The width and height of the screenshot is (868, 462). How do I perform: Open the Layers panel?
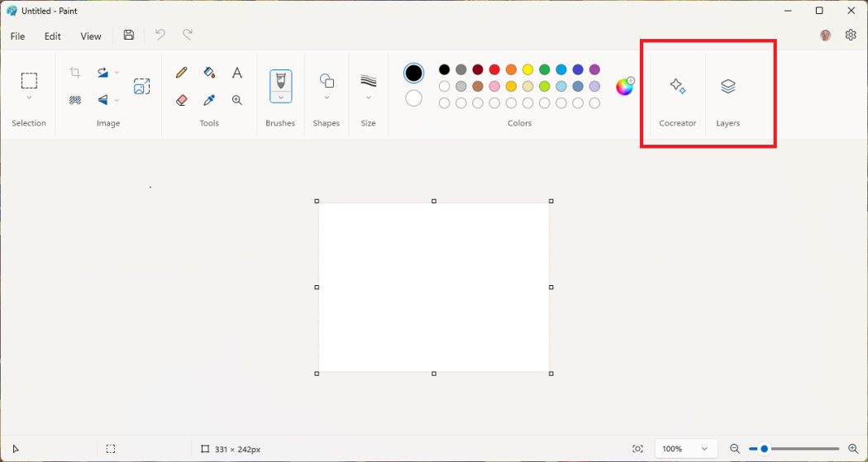point(727,87)
